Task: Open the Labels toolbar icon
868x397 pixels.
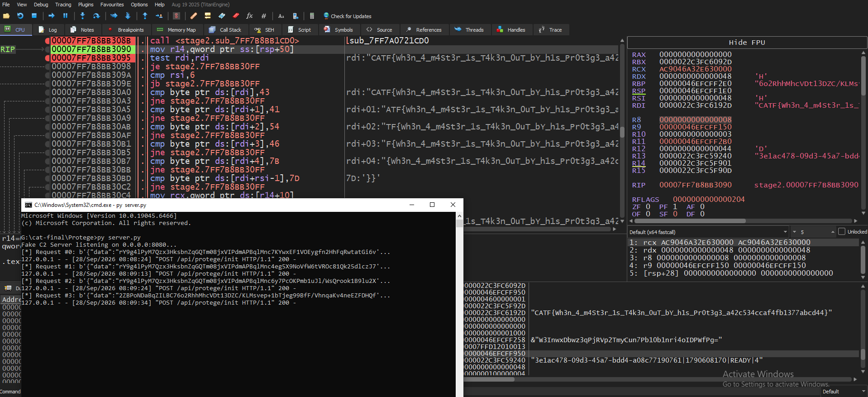Action: click(x=222, y=16)
